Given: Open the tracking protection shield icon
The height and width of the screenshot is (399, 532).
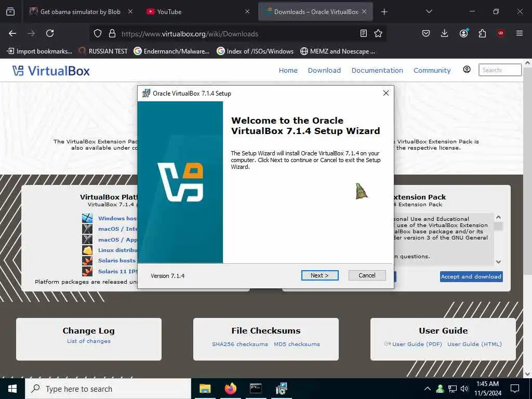Looking at the screenshot, I should [x=98, y=33].
